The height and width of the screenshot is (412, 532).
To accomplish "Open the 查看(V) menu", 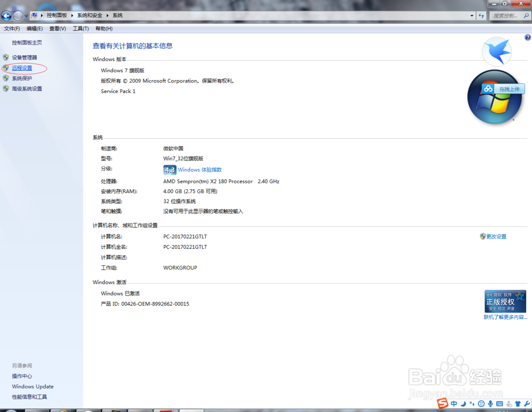I will [57, 29].
